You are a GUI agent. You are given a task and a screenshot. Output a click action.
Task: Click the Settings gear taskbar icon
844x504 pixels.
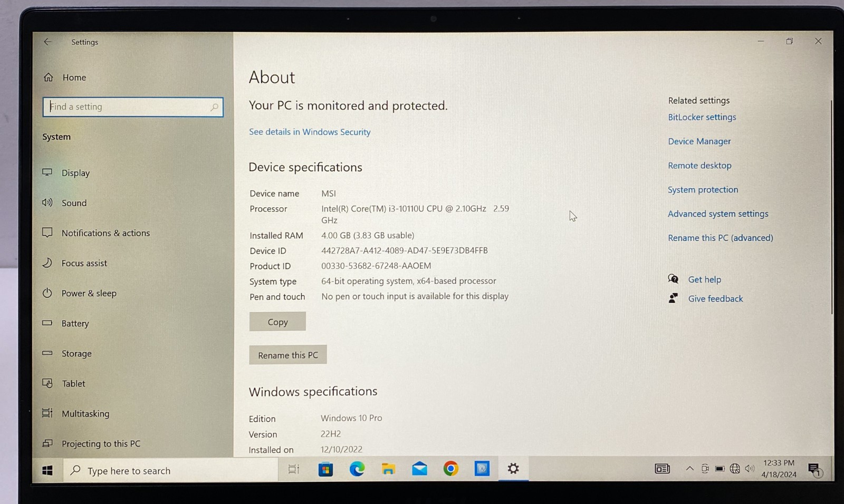(513, 468)
